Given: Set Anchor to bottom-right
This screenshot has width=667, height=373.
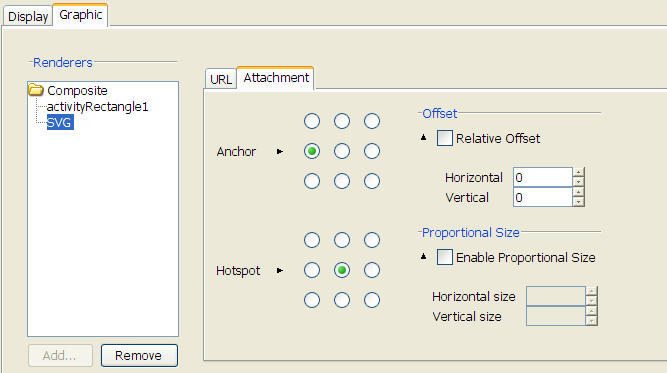Looking at the screenshot, I should [372, 181].
